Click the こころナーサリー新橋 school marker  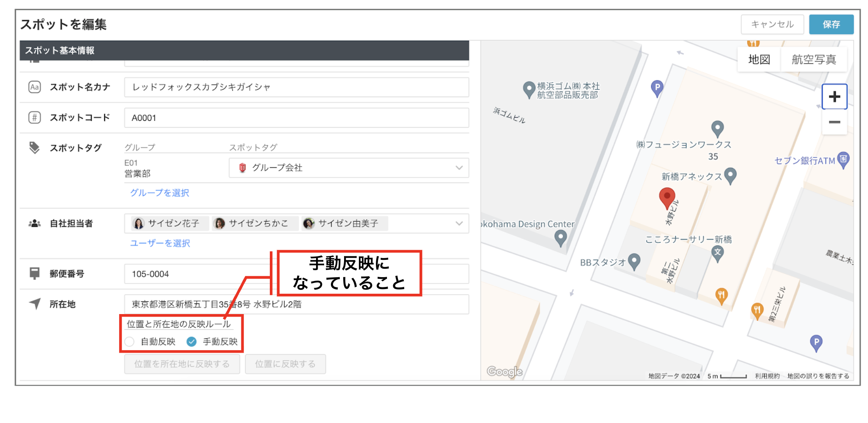717,253
